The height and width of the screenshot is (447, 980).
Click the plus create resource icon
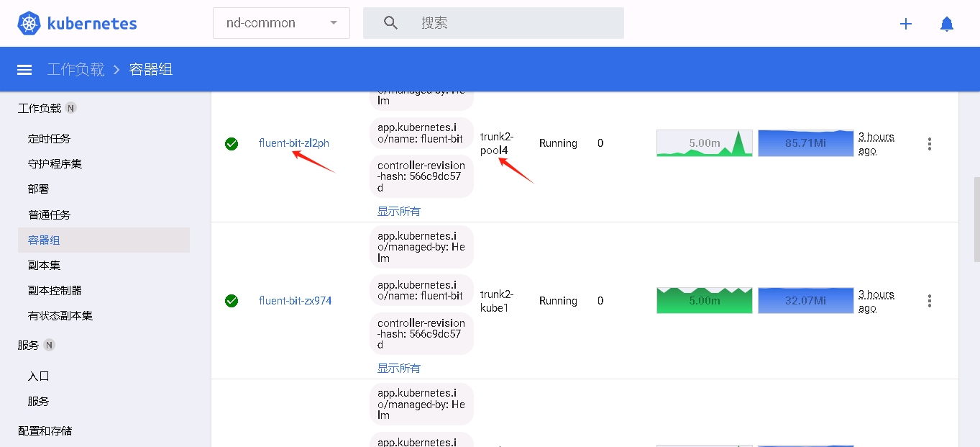(x=906, y=24)
